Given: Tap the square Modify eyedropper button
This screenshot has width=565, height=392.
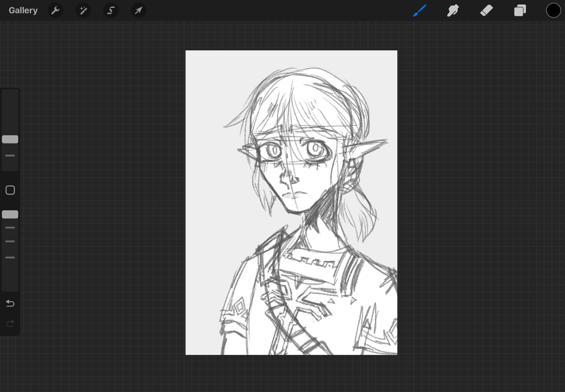Looking at the screenshot, I should point(10,190).
